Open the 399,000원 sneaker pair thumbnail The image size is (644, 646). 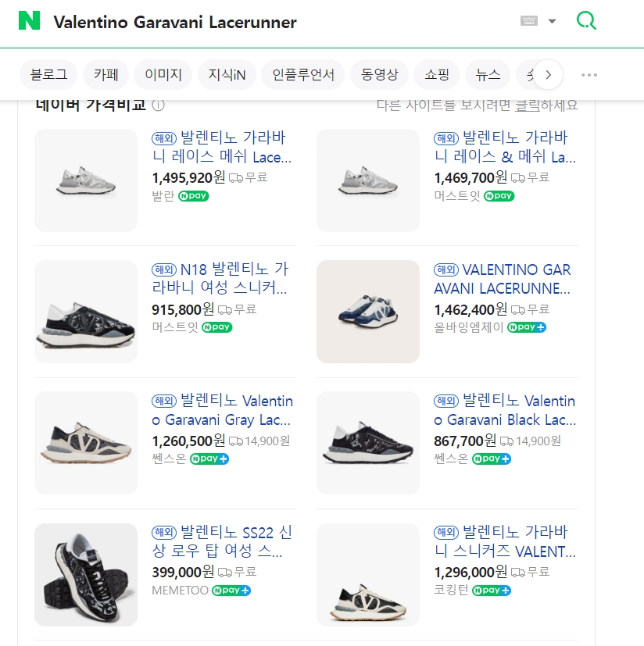pos(86,574)
